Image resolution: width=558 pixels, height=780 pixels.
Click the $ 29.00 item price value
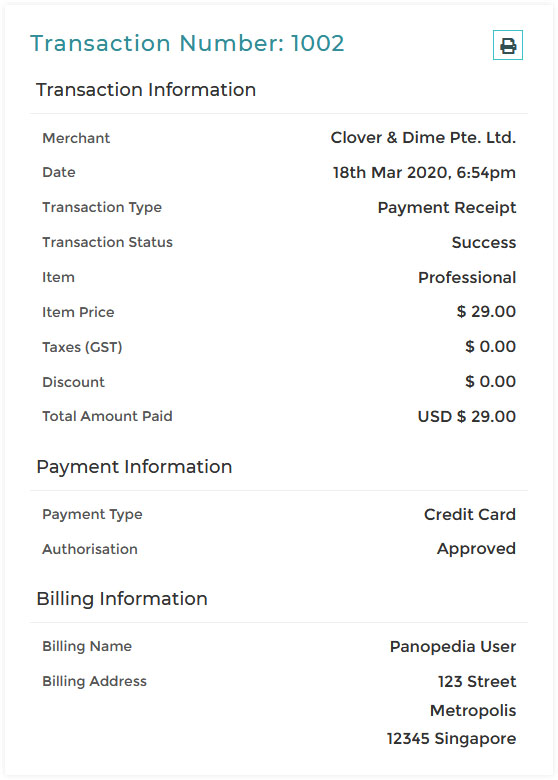[x=486, y=312]
